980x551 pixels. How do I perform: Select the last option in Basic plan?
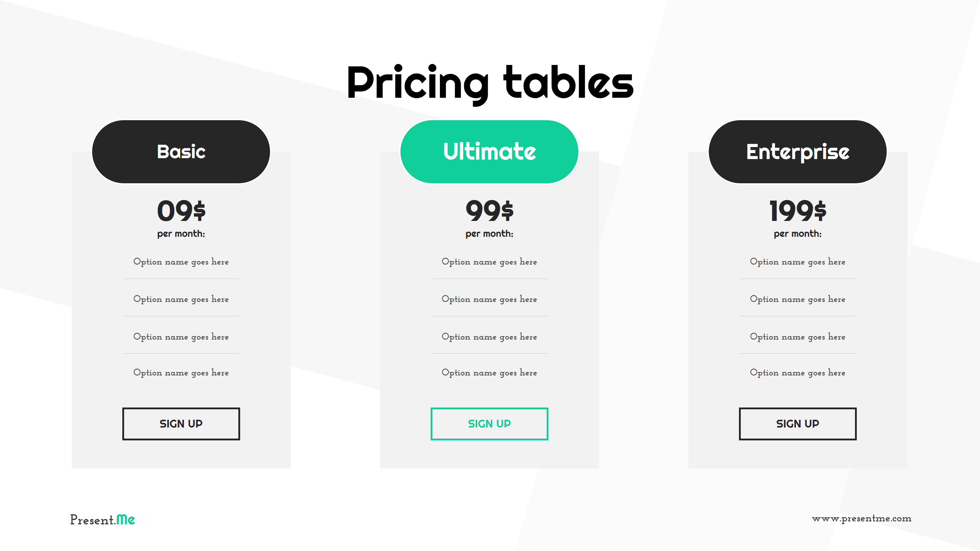click(181, 373)
